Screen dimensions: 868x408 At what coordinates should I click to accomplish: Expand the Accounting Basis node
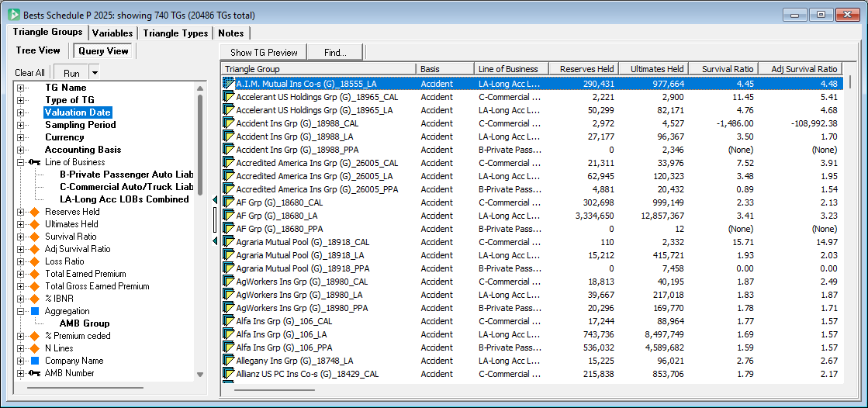[x=21, y=150]
